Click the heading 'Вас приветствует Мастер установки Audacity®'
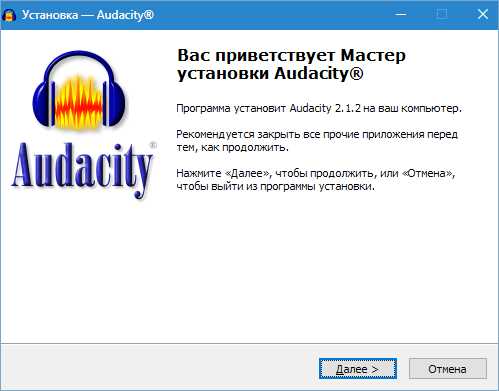 pyautogui.click(x=291, y=64)
